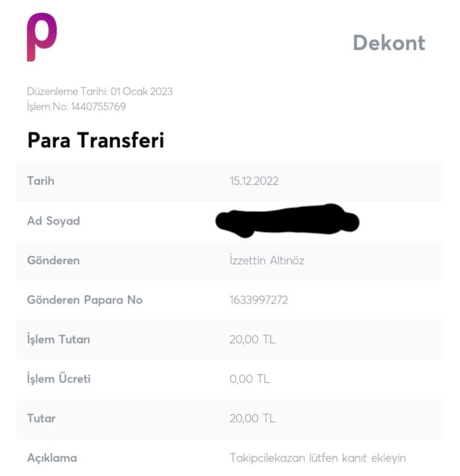Select the fee value 0,00 TL

tap(250, 379)
